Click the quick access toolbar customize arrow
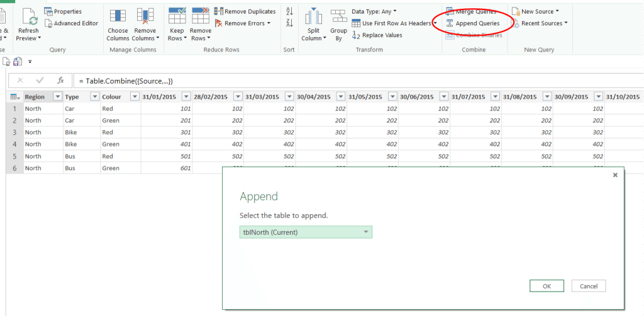 tap(30, 62)
